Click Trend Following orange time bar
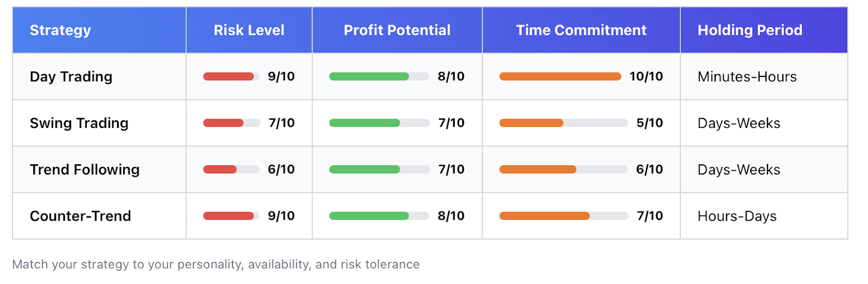Image resolution: width=868 pixels, height=284 pixels. click(x=538, y=170)
